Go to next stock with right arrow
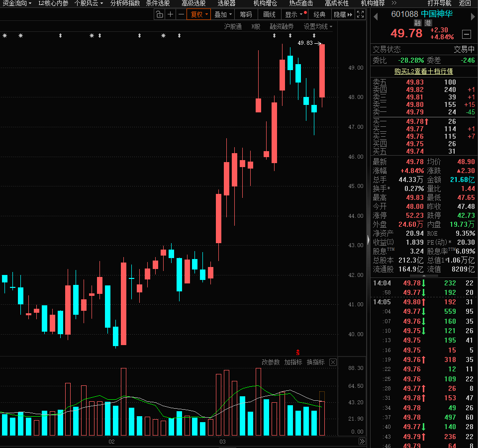Screen dimensions: 478x448 (473, 16)
